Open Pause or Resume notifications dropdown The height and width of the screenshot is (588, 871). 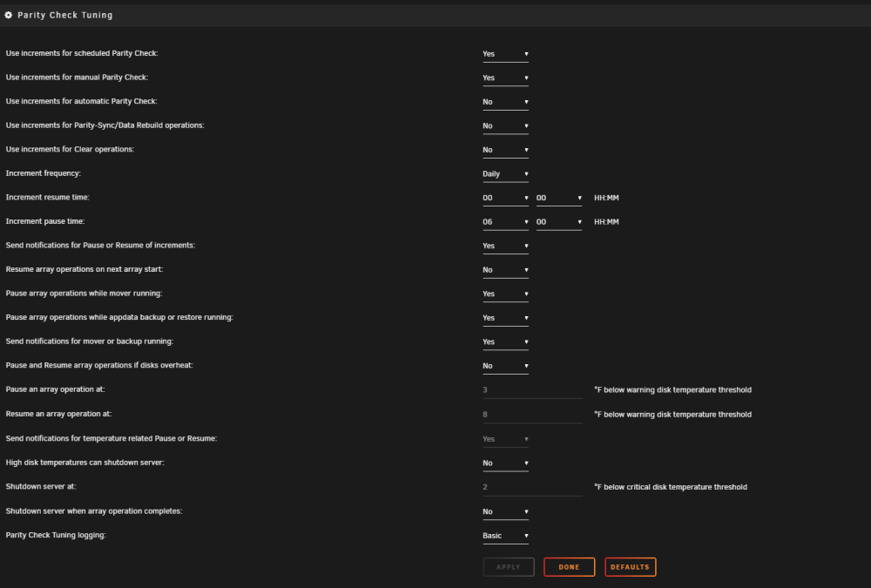(505, 246)
